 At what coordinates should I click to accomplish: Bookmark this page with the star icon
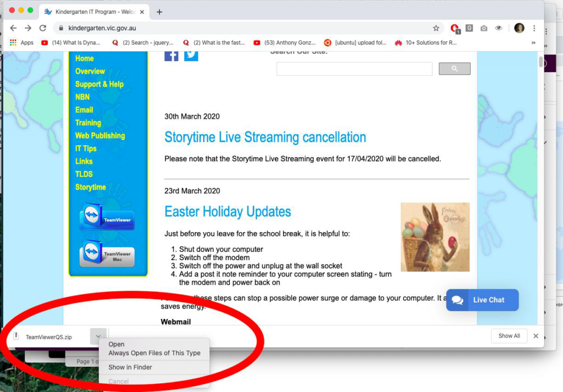(436, 28)
